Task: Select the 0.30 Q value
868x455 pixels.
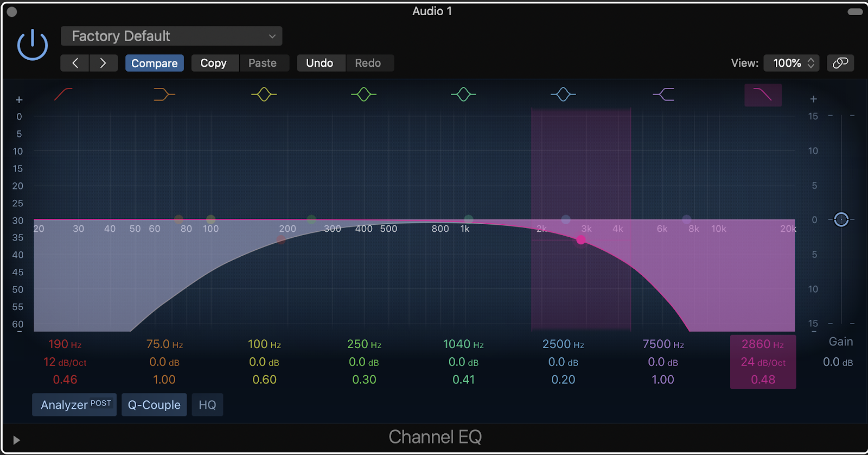Action: click(x=364, y=380)
